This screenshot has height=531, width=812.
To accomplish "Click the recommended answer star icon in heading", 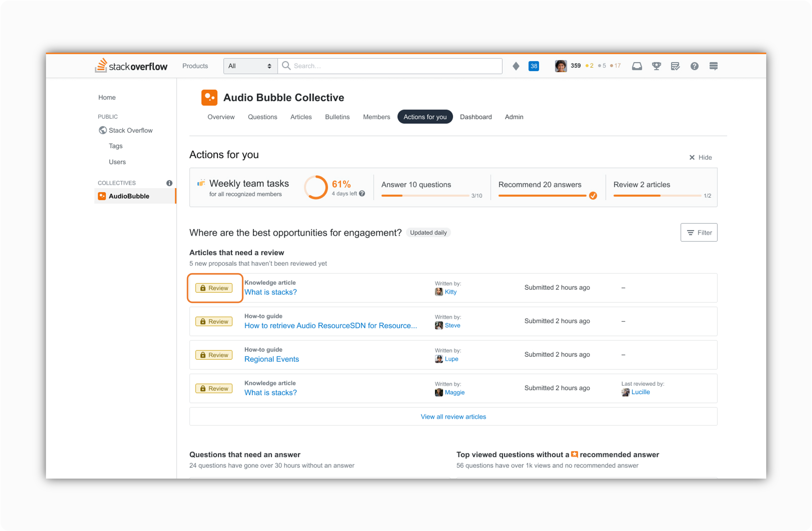I will pos(574,454).
